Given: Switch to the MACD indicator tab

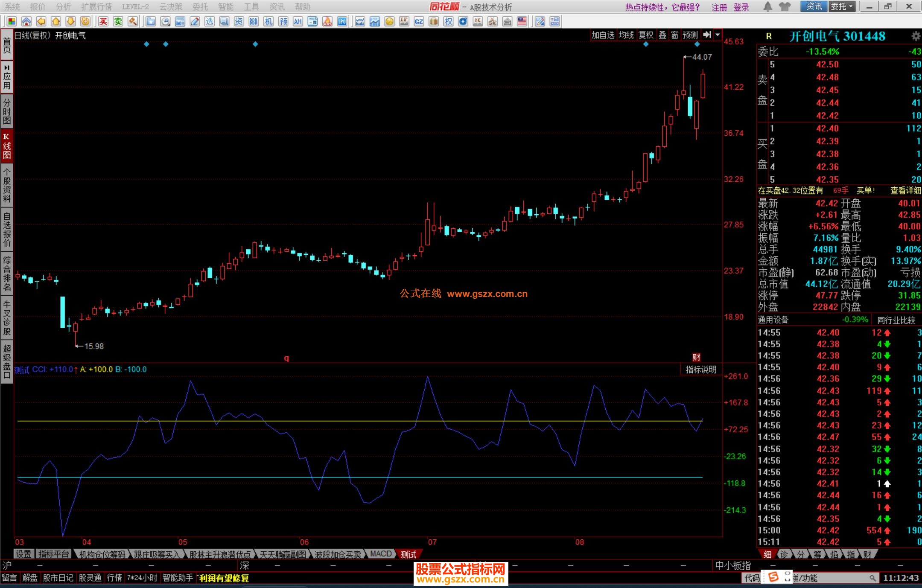Looking at the screenshot, I should click(x=381, y=554).
